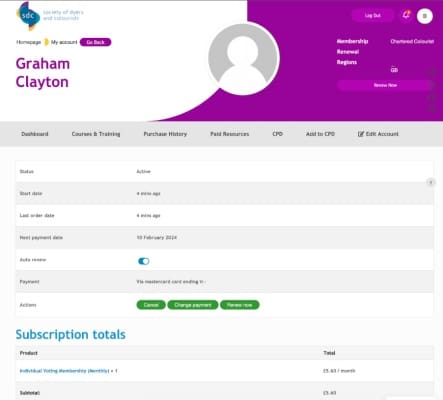
Task: Click the green Change payment button
Action: click(x=193, y=305)
